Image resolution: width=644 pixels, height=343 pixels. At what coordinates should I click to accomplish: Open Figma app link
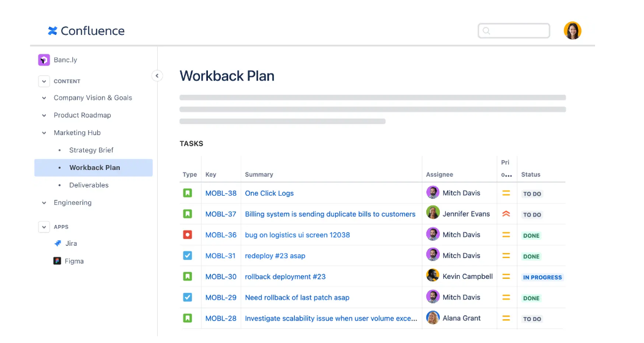point(74,261)
